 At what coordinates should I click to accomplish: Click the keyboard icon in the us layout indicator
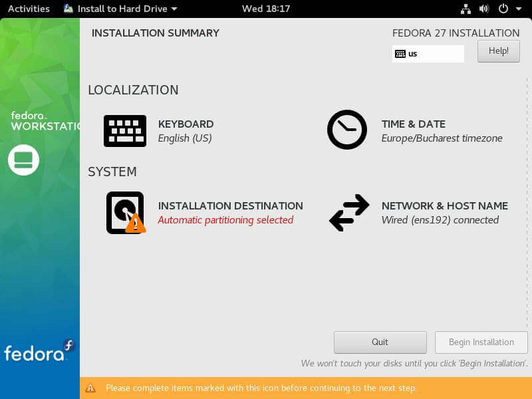click(x=400, y=54)
